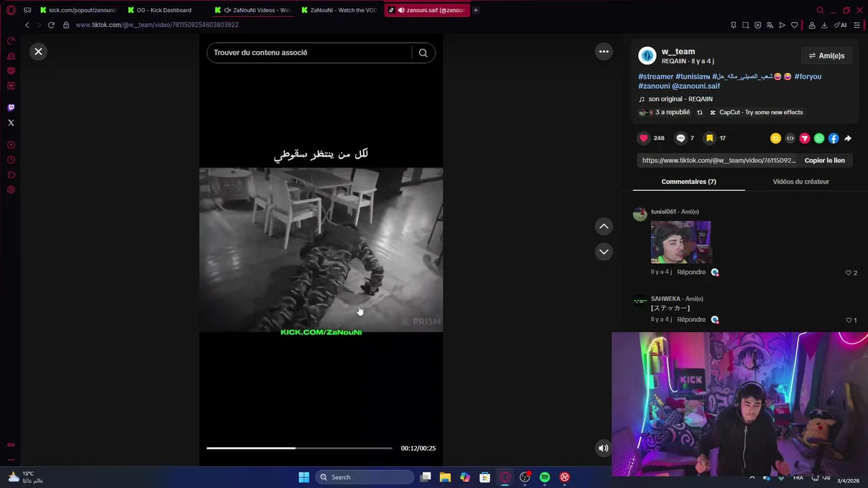Image resolution: width=868 pixels, height=488 pixels.
Task: Click the embed code icon
Action: [790, 138]
